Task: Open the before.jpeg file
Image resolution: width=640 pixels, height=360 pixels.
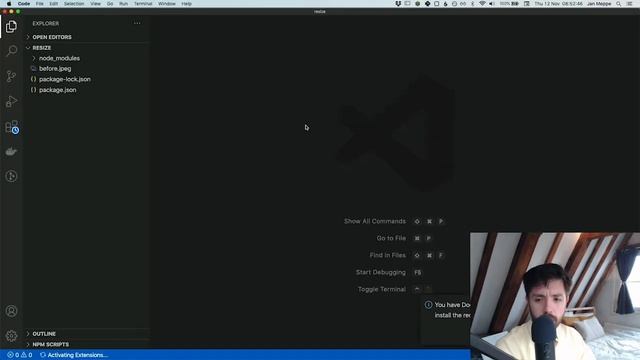Action: pyautogui.click(x=55, y=69)
